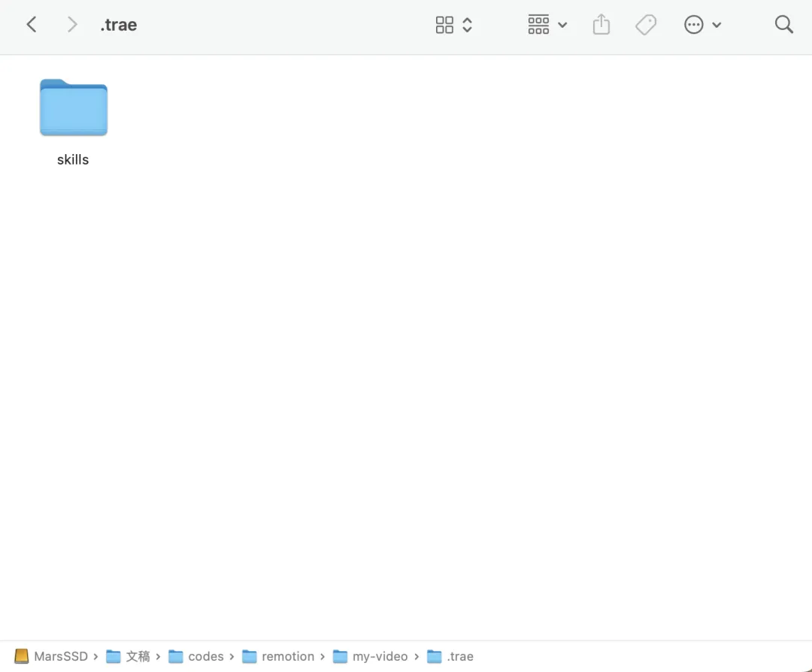Toggle view mode up-down chevrons
The height and width of the screenshot is (672, 812).
click(467, 25)
